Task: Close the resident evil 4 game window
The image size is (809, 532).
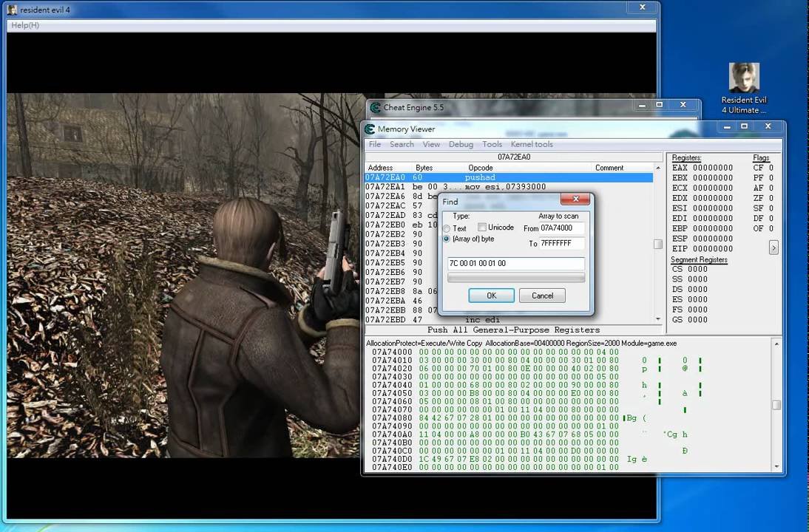Action: [643, 7]
